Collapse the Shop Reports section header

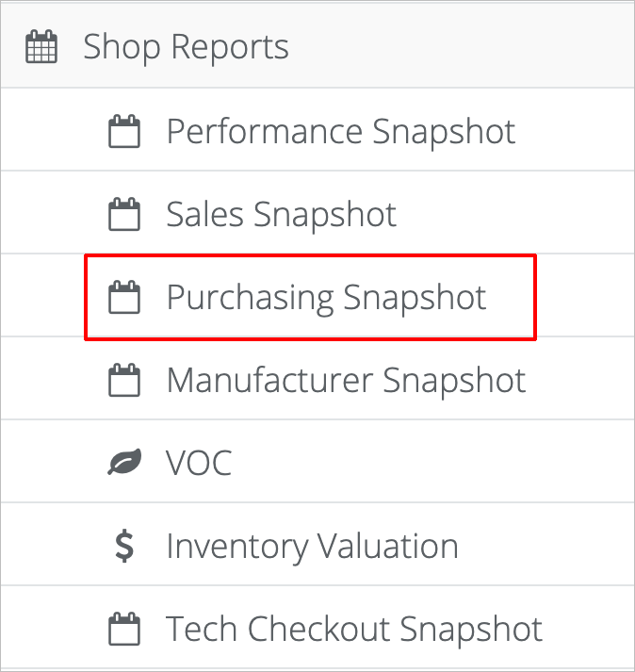click(x=187, y=47)
